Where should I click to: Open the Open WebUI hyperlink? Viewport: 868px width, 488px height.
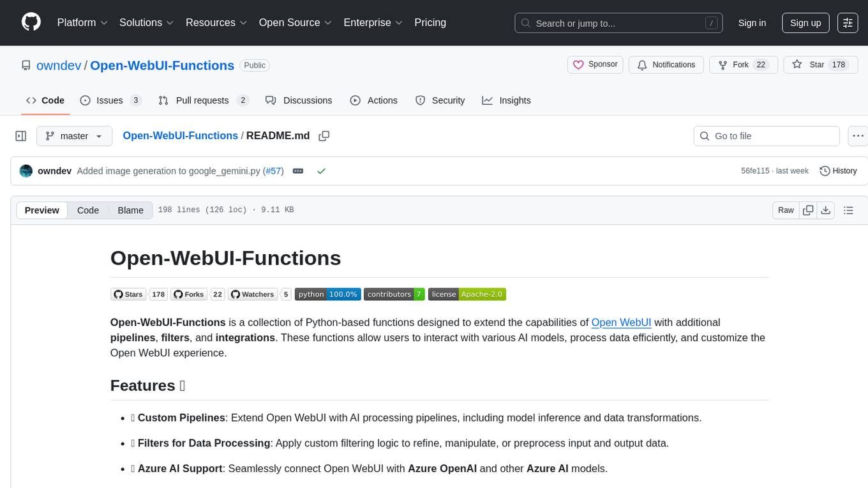621,323
